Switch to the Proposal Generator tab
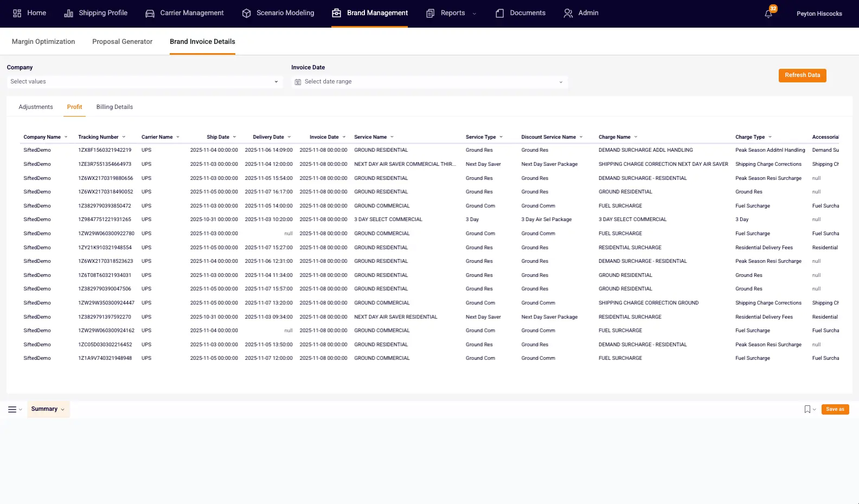This screenshot has height=504, width=859. (123, 42)
